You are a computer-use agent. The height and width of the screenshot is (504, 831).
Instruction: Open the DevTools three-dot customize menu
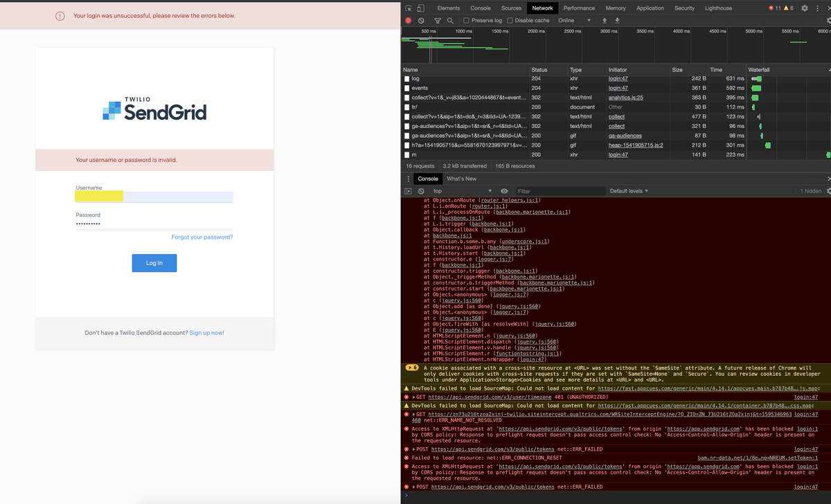point(817,8)
